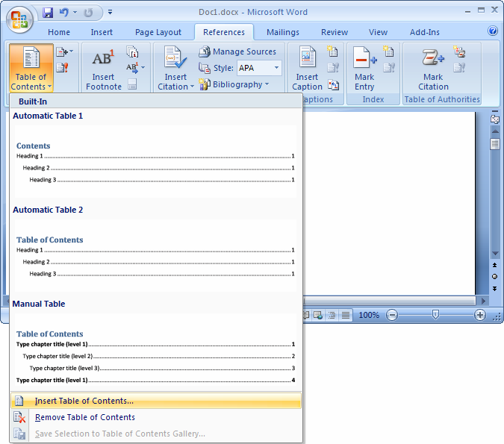Click the References tab

[x=224, y=32]
